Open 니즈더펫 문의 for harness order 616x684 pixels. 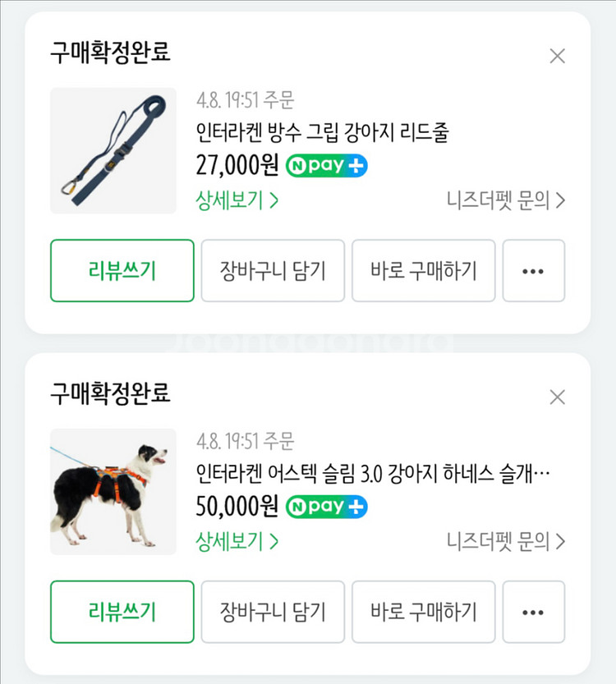pos(506,541)
